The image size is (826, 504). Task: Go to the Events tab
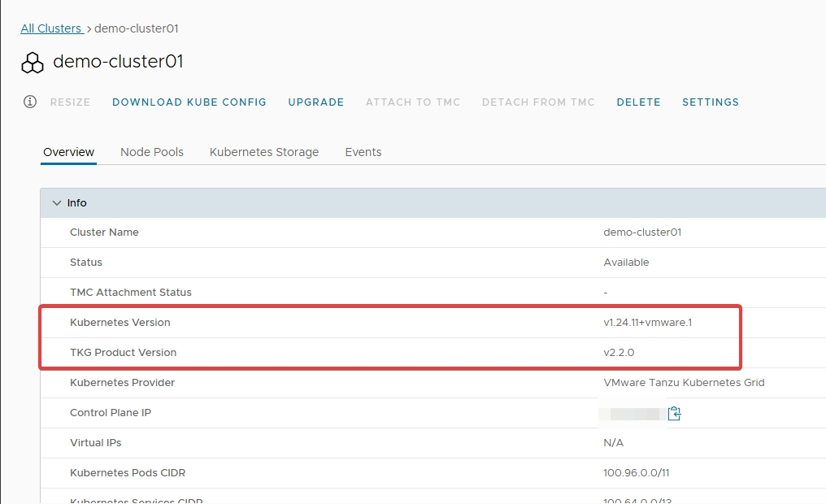point(363,152)
